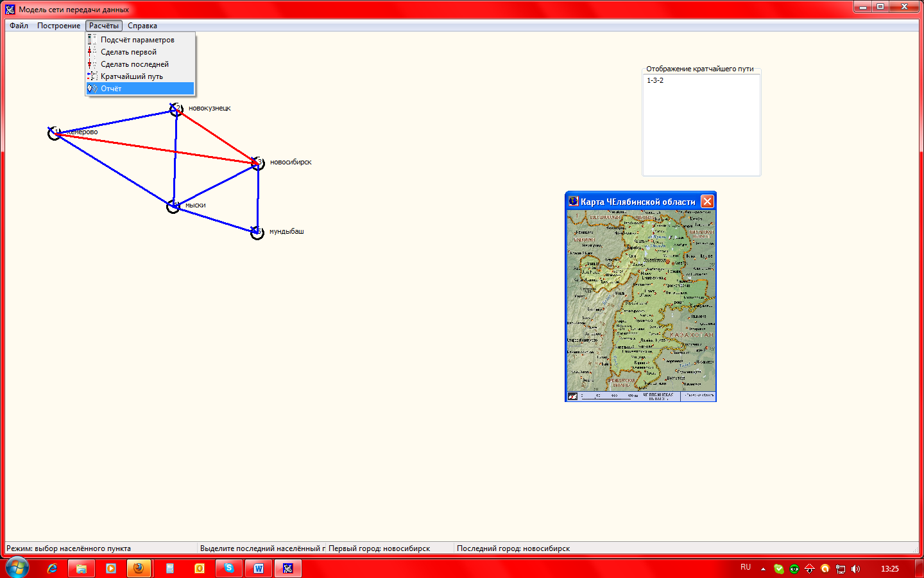Click status text Последний город: новосибирск
Image resolution: width=924 pixels, height=578 pixels.
[513, 548]
